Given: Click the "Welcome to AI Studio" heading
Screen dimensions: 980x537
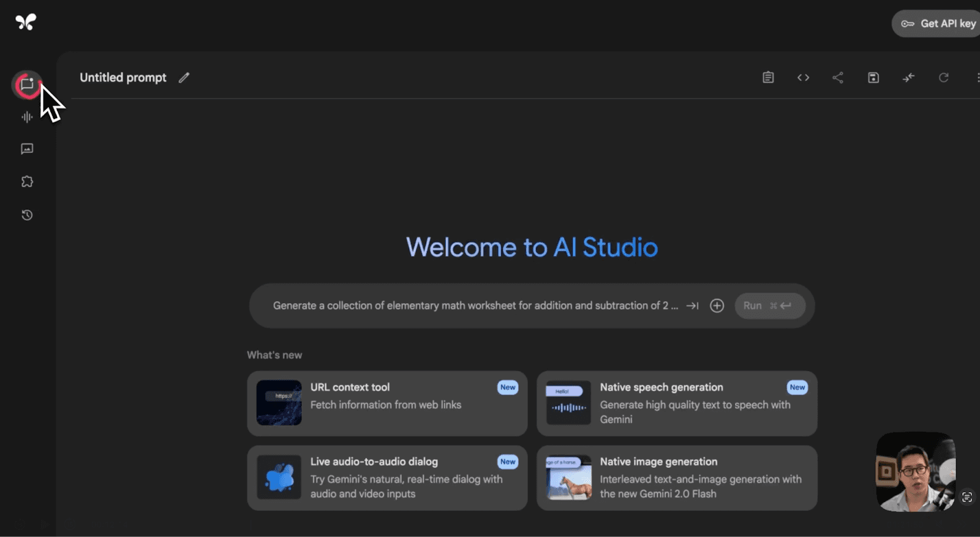Looking at the screenshot, I should pos(532,247).
